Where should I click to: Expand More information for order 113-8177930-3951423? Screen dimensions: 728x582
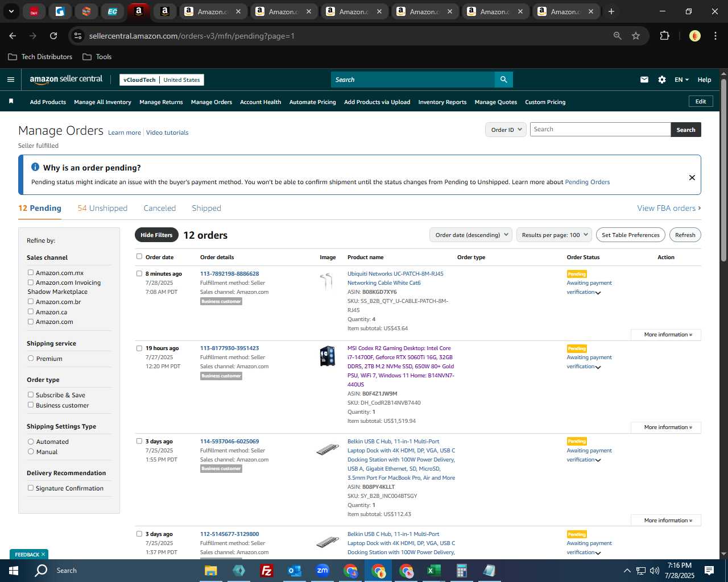tap(666, 427)
